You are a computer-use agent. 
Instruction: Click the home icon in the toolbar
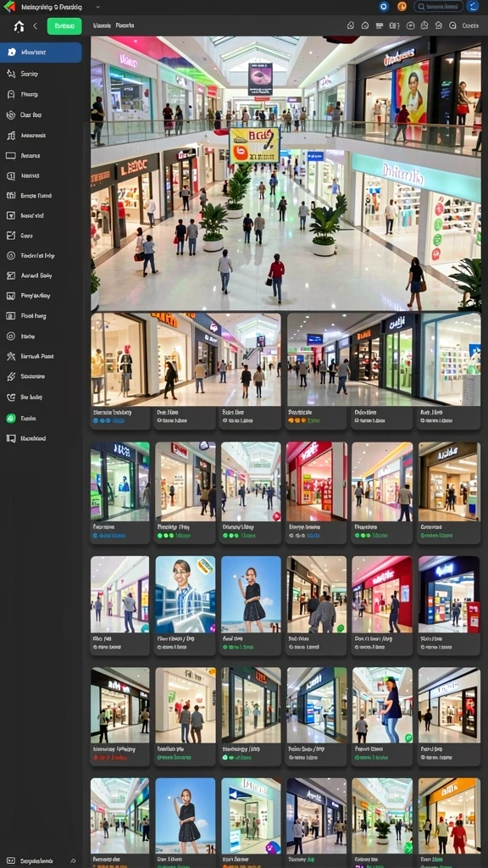[19, 26]
